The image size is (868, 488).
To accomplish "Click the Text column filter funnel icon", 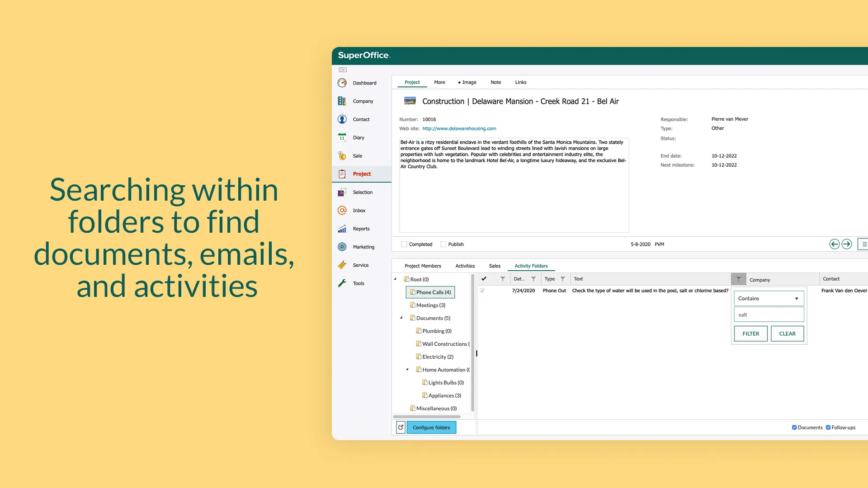I will pyautogui.click(x=738, y=279).
